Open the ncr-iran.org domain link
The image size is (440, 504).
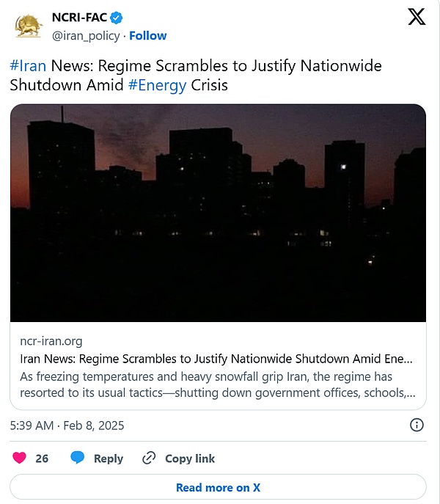[x=51, y=341]
